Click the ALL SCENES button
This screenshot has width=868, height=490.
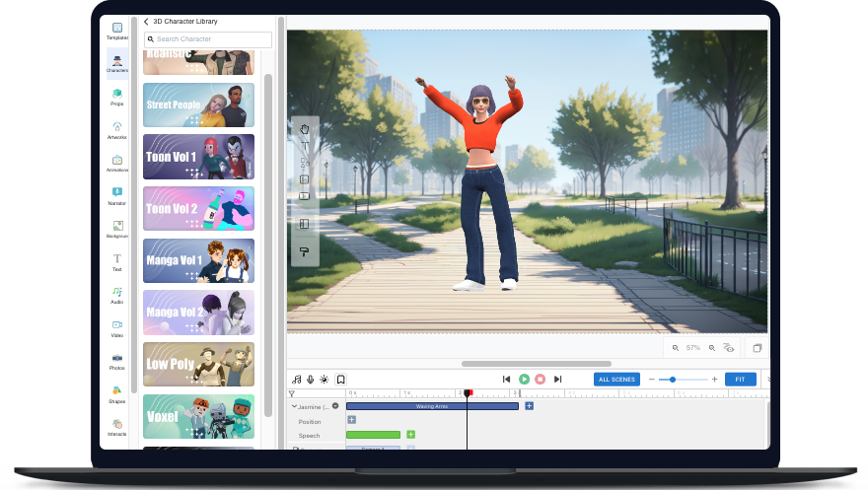click(x=616, y=380)
